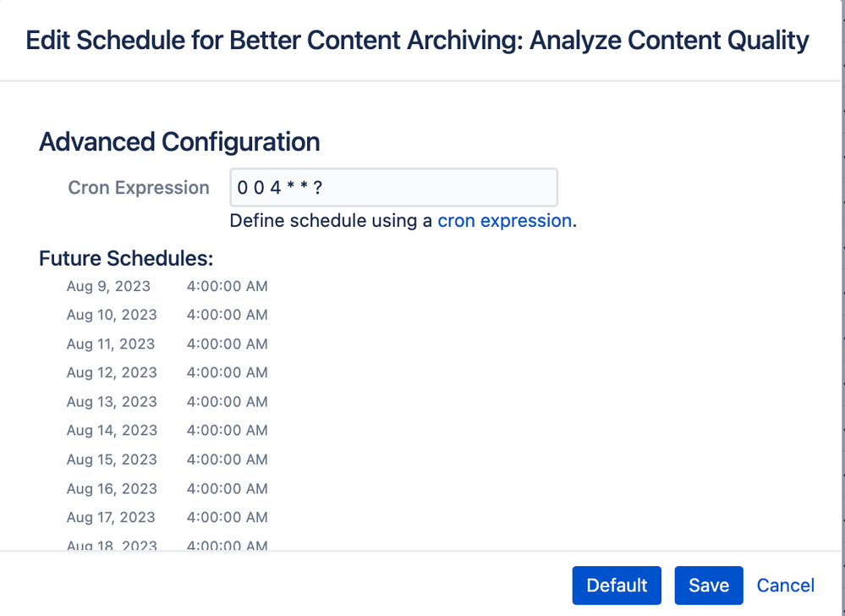Click the 4:00:00 AM time for Aug 9

(x=227, y=286)
